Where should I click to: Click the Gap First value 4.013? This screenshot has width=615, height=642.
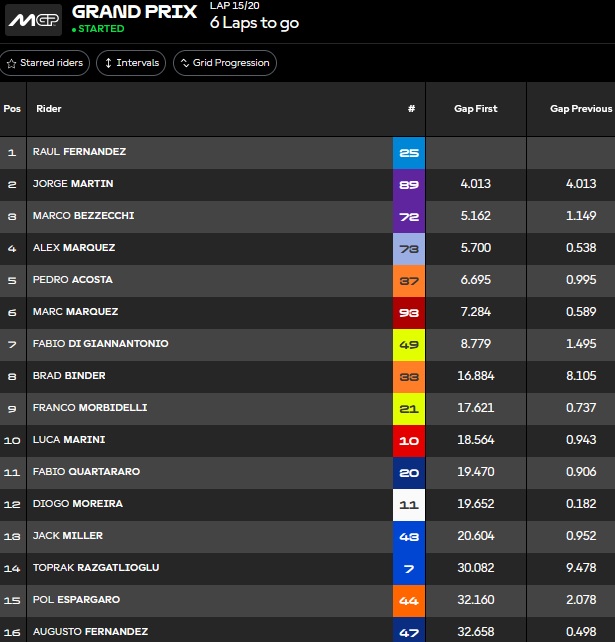tap(476, 183)
